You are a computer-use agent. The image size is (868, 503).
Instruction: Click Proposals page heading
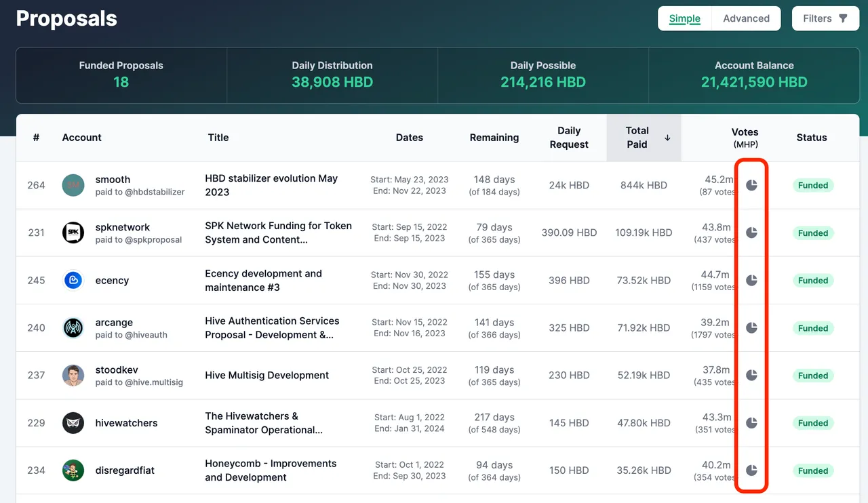[66, 18]
